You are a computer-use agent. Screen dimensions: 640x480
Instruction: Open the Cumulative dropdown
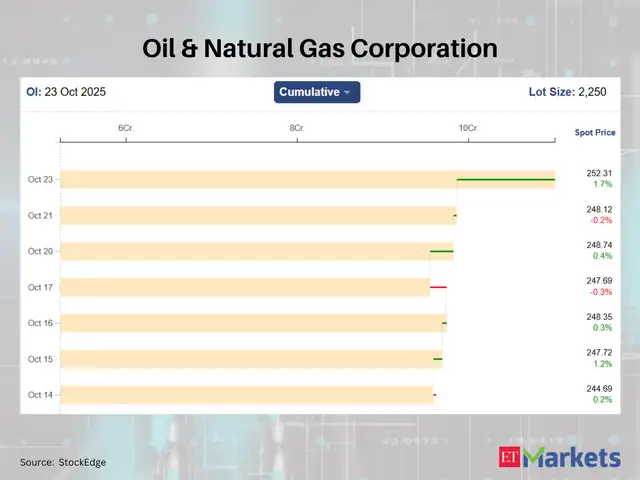coord(316,92)
